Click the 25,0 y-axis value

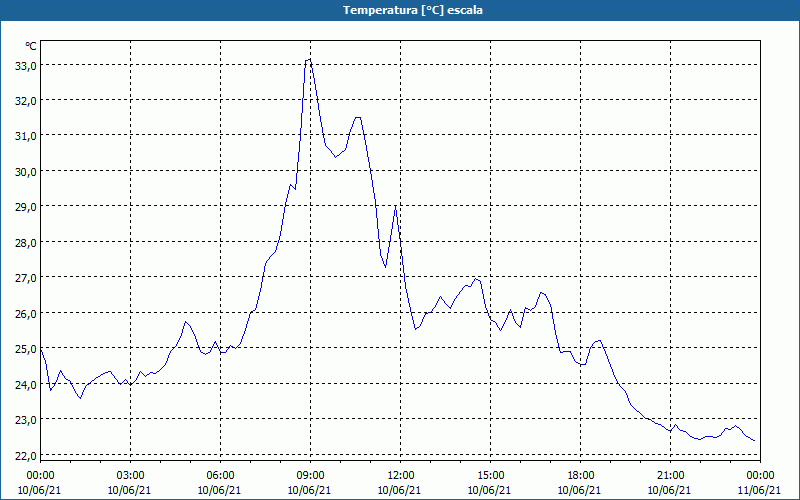click(x=27, y=349)
